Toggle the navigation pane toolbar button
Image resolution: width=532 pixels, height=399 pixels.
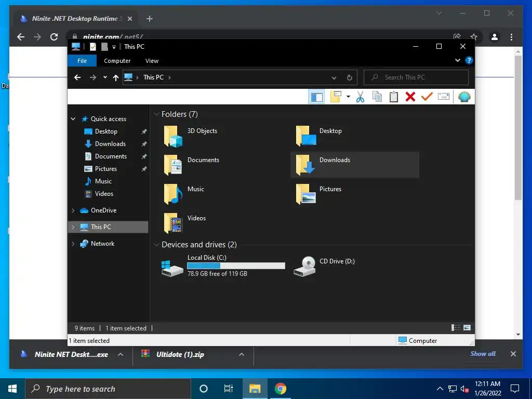tap(316, 97)
